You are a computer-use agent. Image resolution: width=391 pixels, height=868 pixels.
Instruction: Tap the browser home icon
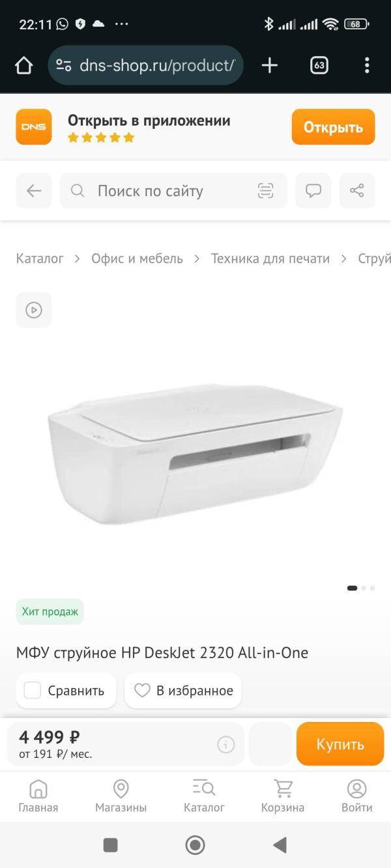(23, 65)
